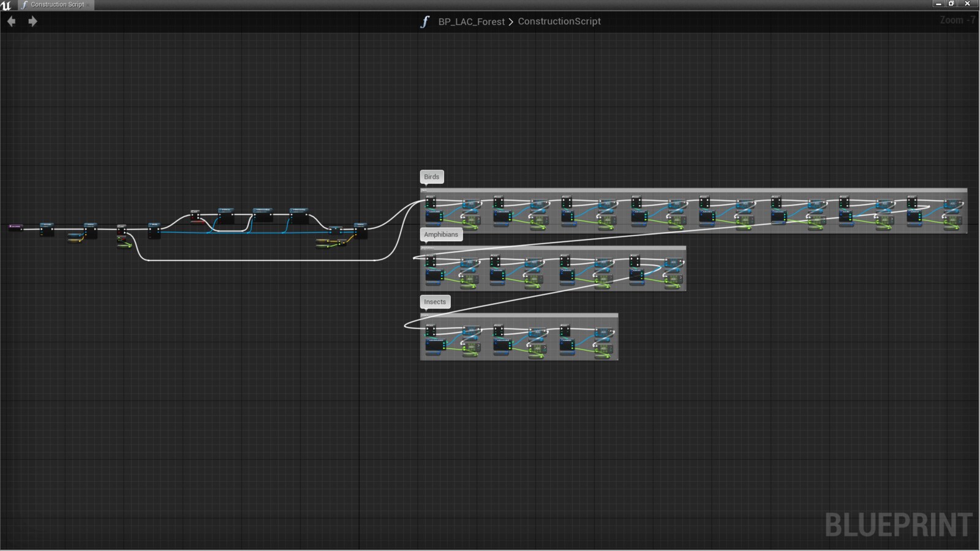The width and height of the screenshot is (980, 551).
Task: Select the last black node in Insects group
Action: point(565,331)
